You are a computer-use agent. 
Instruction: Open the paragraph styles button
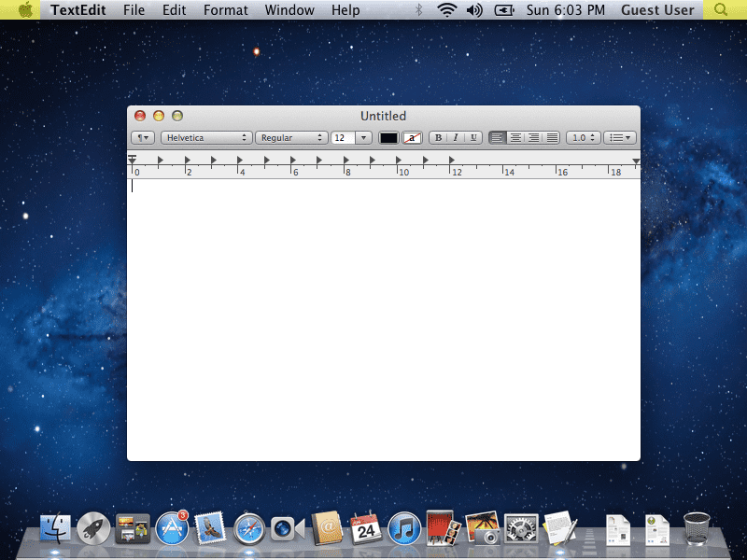(143, 137)
